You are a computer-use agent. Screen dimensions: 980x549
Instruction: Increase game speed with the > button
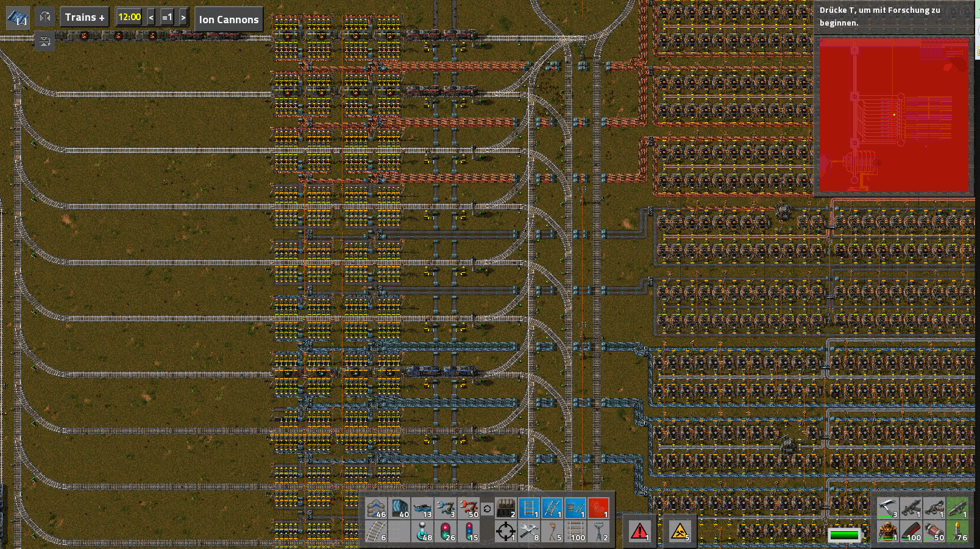tap(183, 17)
